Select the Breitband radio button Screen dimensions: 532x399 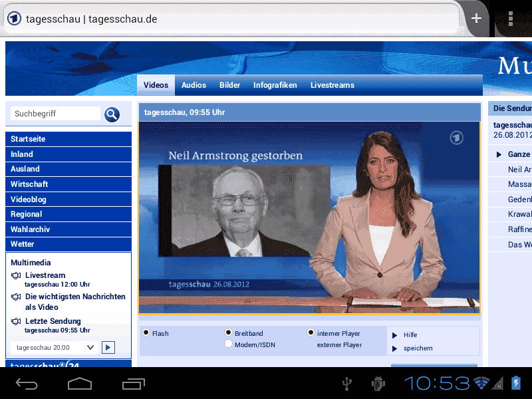point(228,332)
